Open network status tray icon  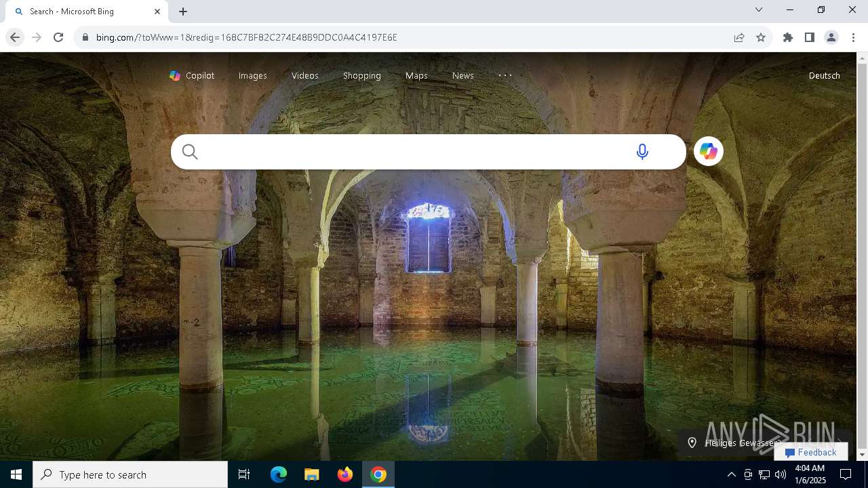[x=764, y=474]
